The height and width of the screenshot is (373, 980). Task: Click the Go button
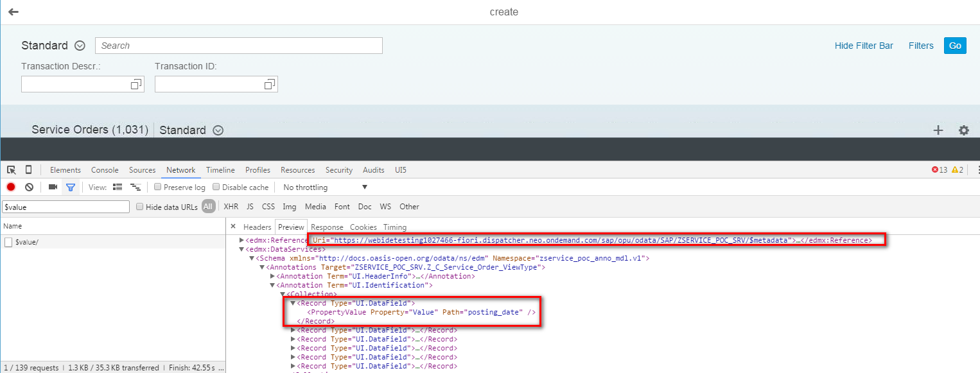(955, 46)
